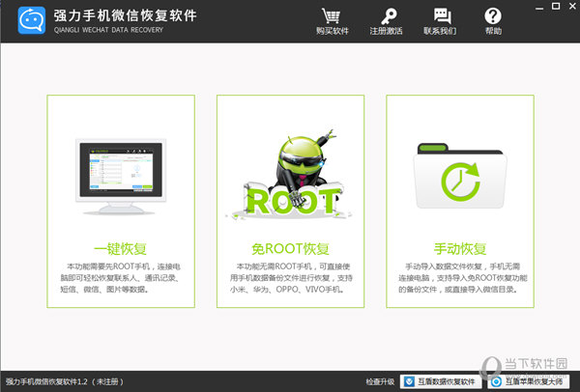Click the 强力手机微信恢复软件 title text
This screenshot has width=580, height=392.
click(x=125, y=15)
